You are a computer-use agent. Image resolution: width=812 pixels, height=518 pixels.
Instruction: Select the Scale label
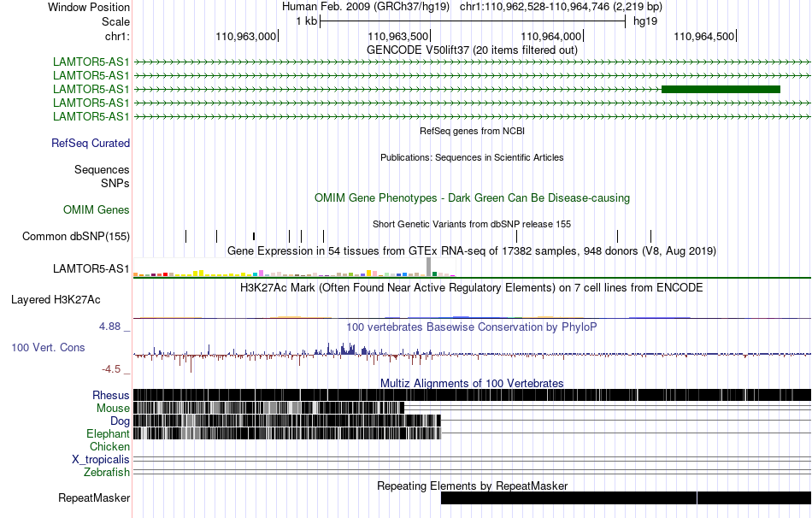point(116,21)
